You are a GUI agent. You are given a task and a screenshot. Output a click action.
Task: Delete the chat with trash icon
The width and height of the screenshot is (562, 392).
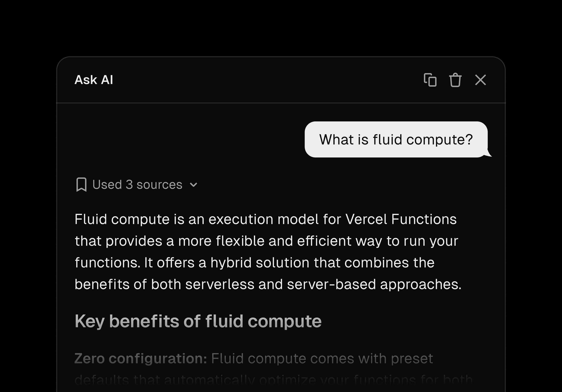click(455, 80)
